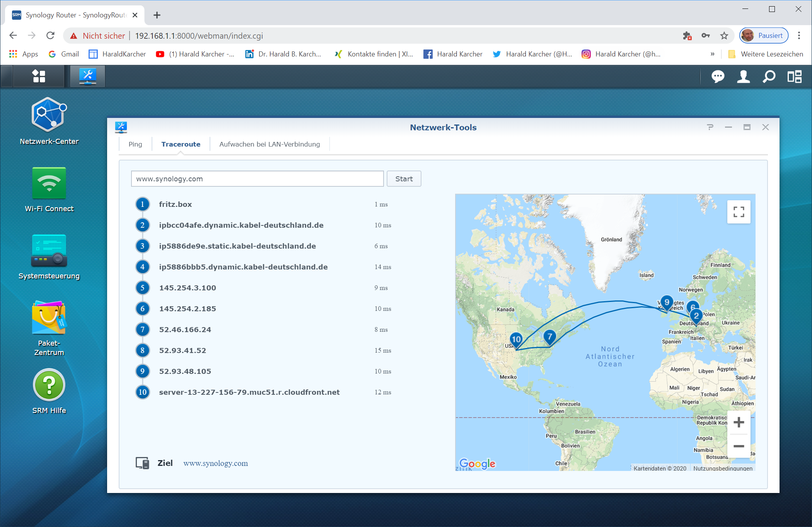Open the Netzwerk-Center desktop icon
The image size is (812, 527).
pos(49,115)
